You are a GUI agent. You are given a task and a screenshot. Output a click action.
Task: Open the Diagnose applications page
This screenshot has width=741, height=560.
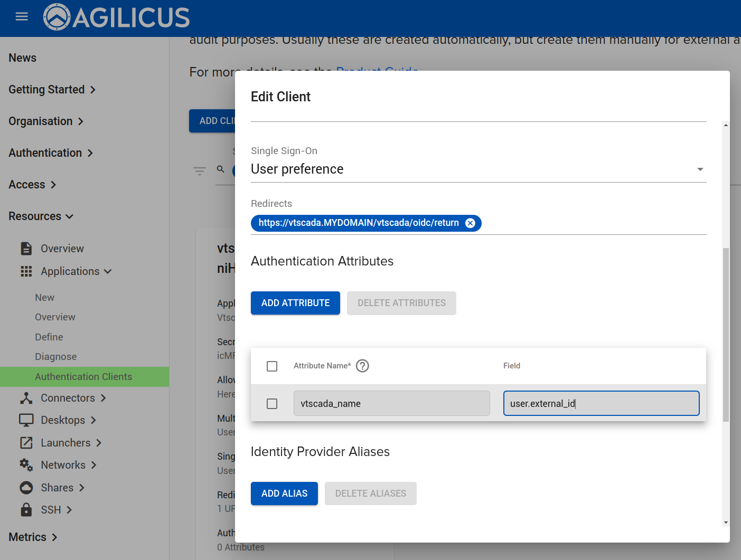point(55,357)
